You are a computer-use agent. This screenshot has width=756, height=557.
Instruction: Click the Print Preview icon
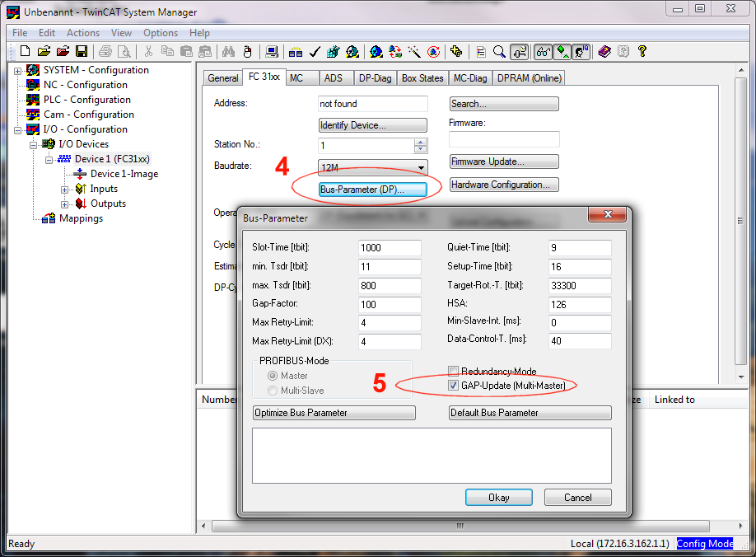(124, 51)
